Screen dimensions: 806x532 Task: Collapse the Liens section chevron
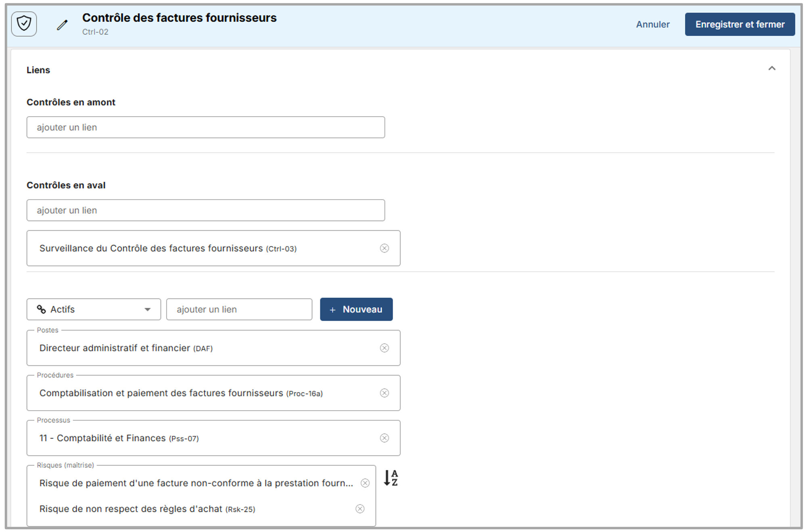click(x=771, y=69)
